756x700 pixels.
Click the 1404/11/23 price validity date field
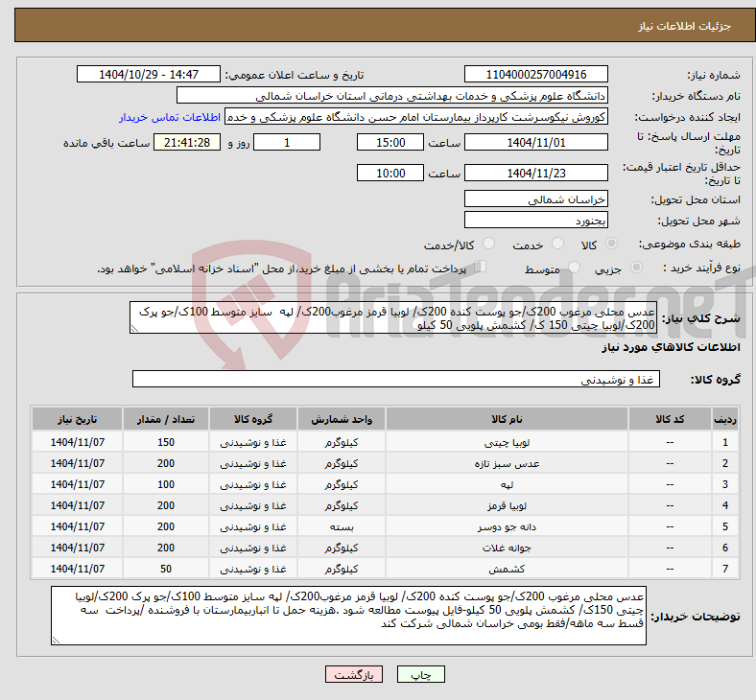tap(535, 173)
